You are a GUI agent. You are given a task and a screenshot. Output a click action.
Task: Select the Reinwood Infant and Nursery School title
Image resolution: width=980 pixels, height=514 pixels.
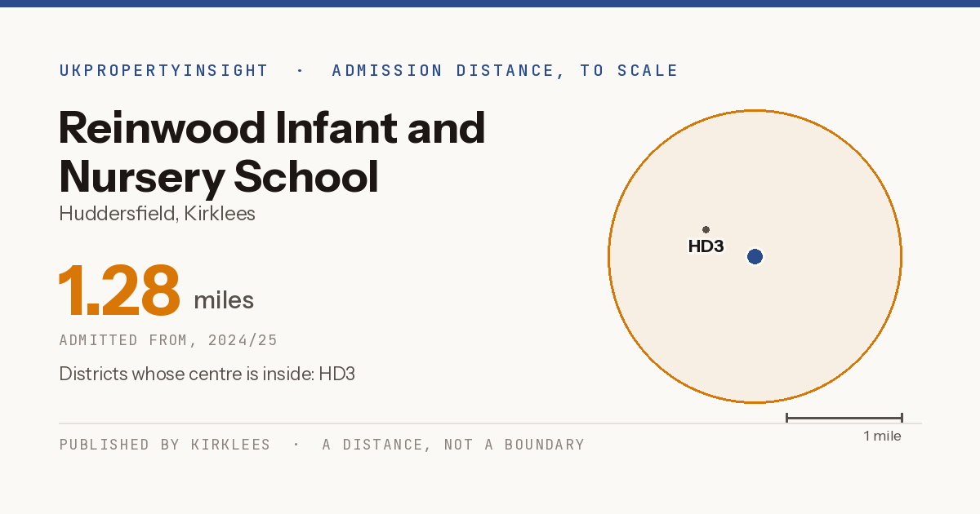click(273, 152)
